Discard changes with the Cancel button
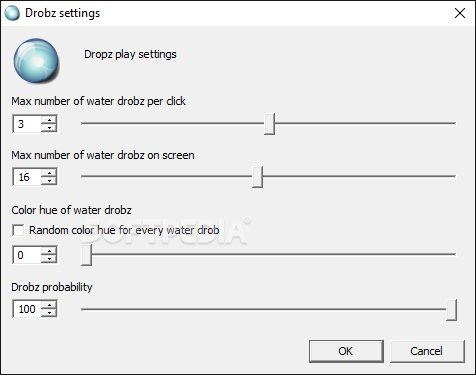The width and height of the screenshot is (476, 375). (427, 351)
